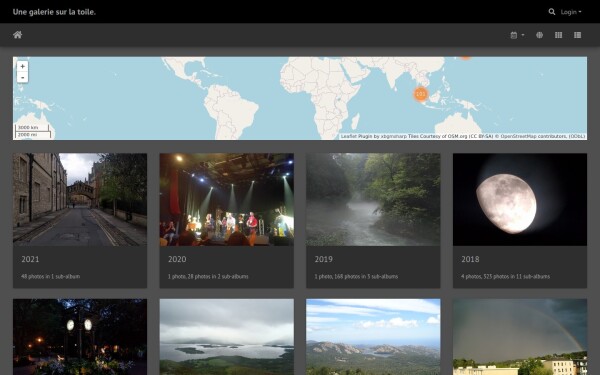Open the 2018 moon album thumbnail
This screenshot has width=600, height=375.
click(x=520, y=199)
